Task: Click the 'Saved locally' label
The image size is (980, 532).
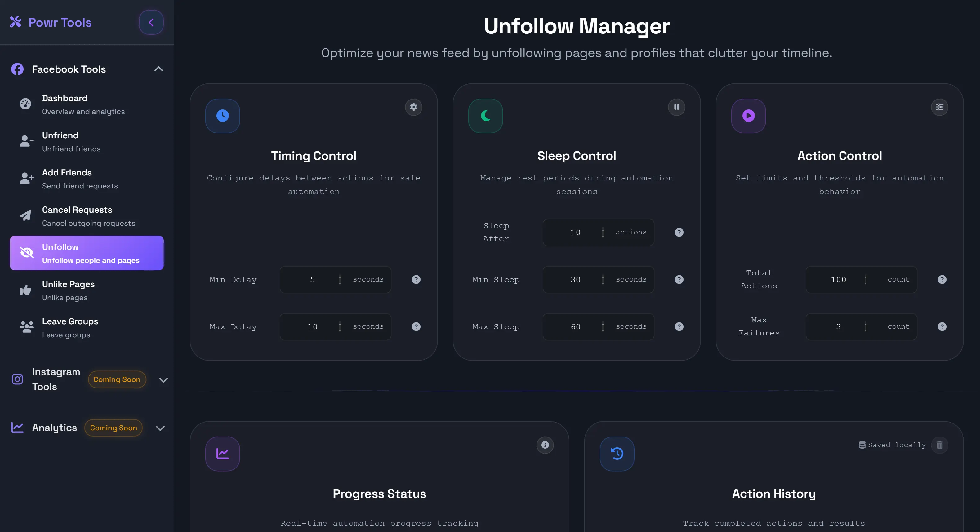Action: 897,445
